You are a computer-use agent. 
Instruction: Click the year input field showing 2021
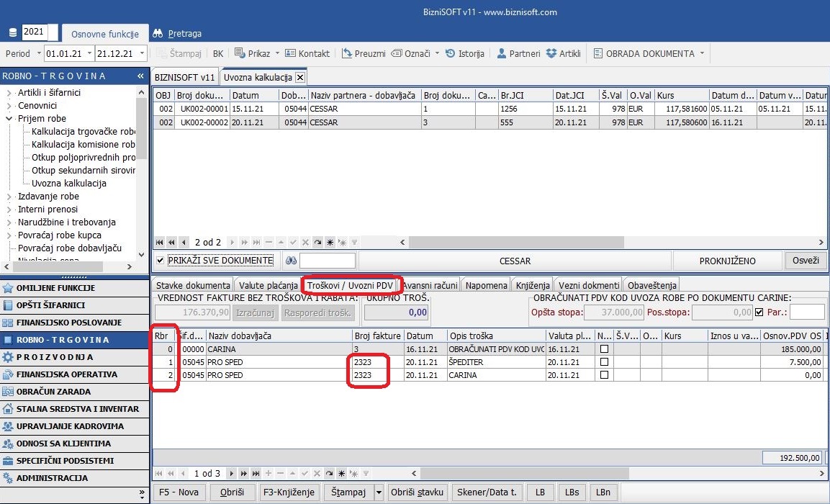pos(34,32)
